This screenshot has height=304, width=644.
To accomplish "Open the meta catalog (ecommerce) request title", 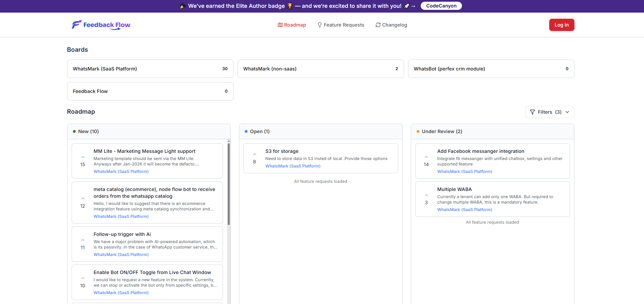I will pos(154,193).
